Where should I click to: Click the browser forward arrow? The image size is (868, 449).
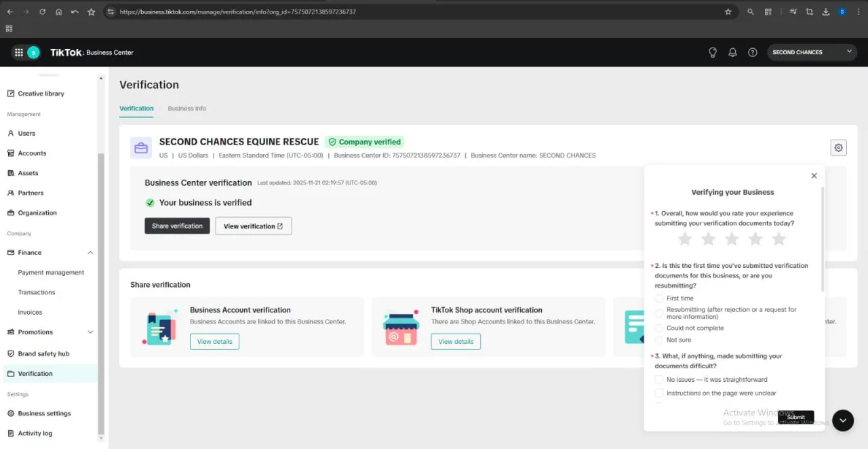click(x=26, y=12)
